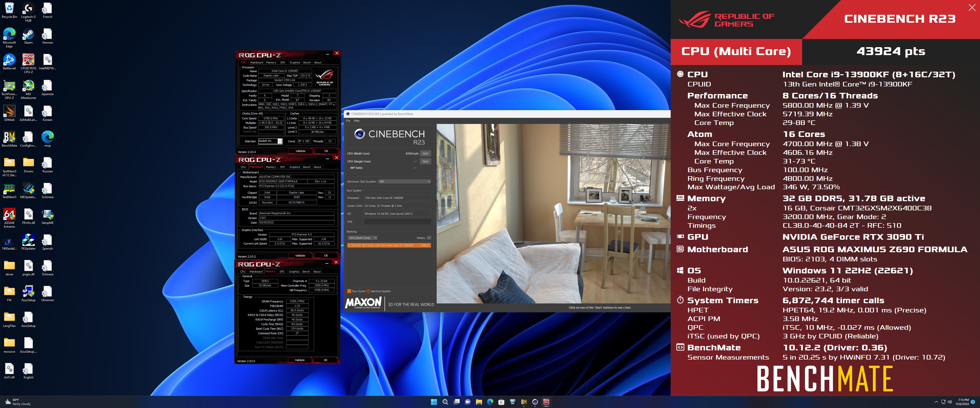
Task: Open Cinebench File menu
Action: [x=348, y=121]
